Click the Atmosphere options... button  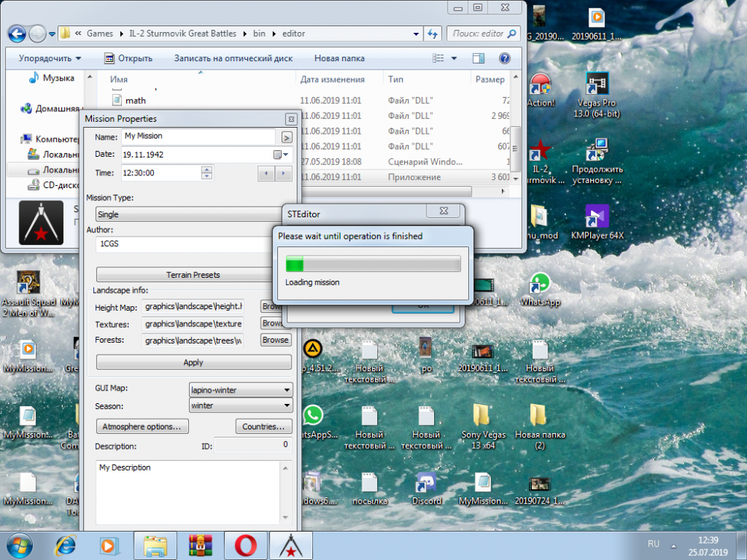tap(142, 427)
